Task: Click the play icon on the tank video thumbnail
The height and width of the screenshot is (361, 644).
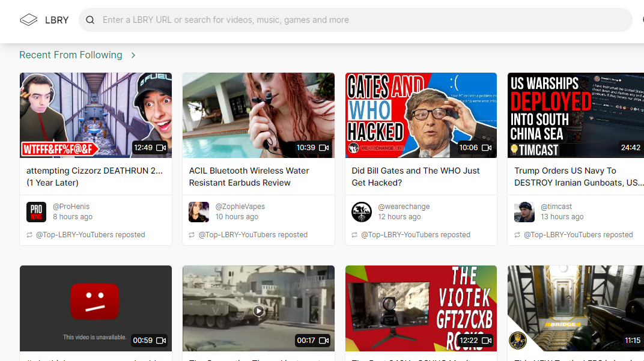Action: tap(258, 311)
